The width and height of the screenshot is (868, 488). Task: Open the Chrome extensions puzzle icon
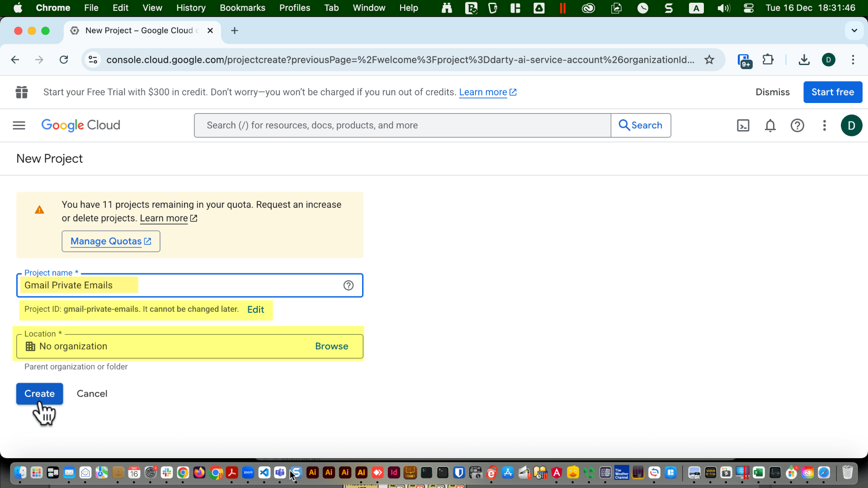768,59
